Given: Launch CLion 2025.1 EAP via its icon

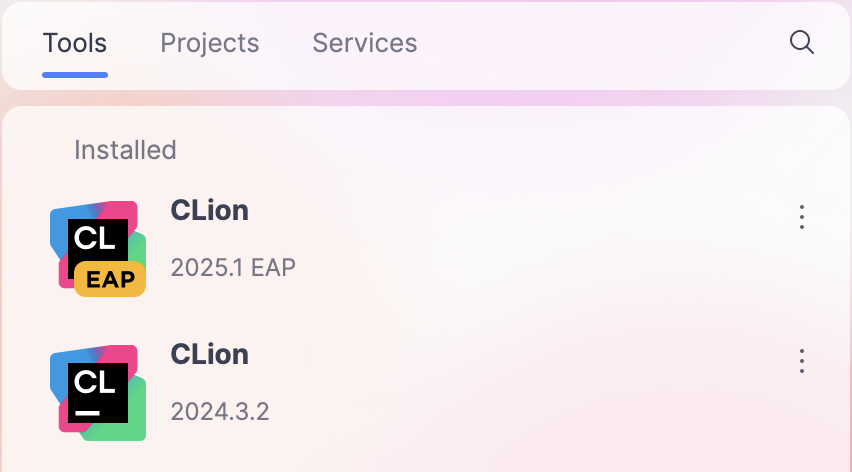Looking at the screenshot, I should 98,247.
